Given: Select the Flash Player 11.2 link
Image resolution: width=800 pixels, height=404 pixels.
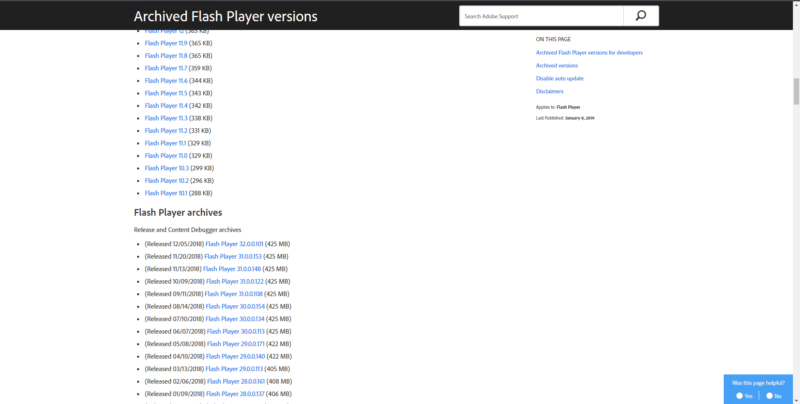Looking at the screenshot, I should pyautogui.click(x=166, y=131).
